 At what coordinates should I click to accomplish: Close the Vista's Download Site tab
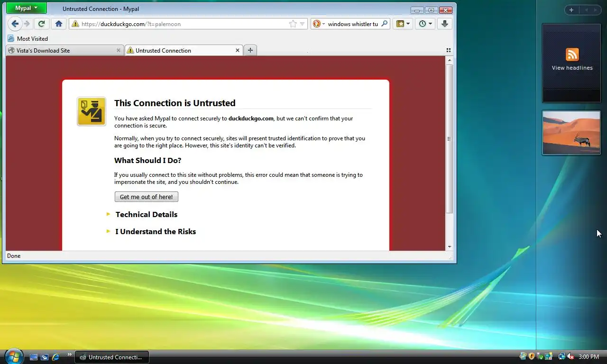(119, 50)
